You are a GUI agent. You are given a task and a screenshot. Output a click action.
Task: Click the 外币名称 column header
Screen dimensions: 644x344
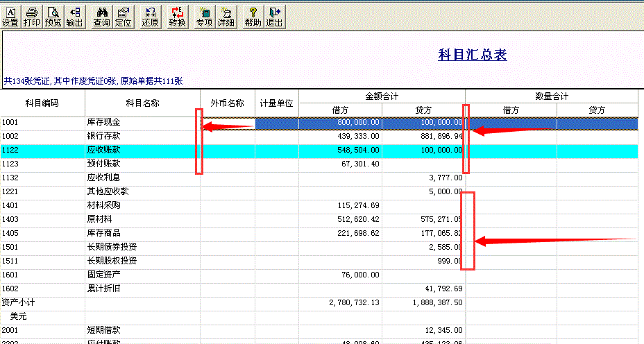coord(227,103)
